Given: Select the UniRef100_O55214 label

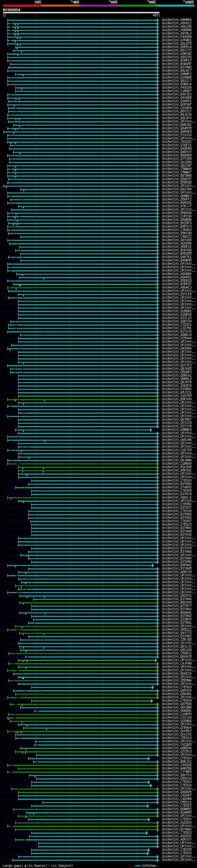Looking at the screenshot, I should (177, 779).
